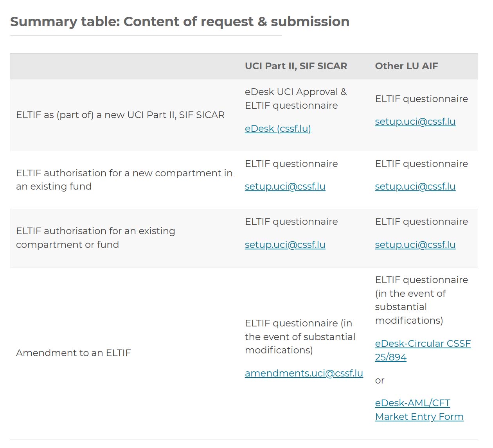The height and width of the screenshot is (448, 493).
Task: Click the amendment row's UCI Part II questionnaire text
Action: 300,337
